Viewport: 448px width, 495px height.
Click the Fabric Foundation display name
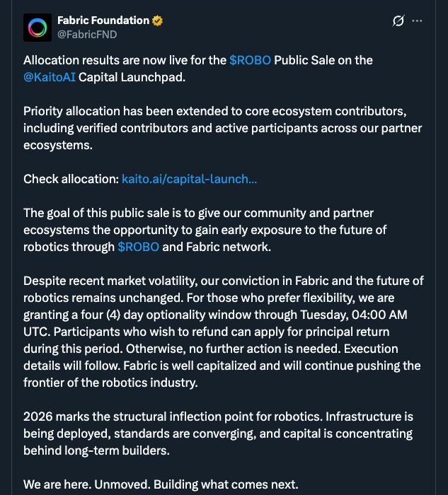(103, 21)
